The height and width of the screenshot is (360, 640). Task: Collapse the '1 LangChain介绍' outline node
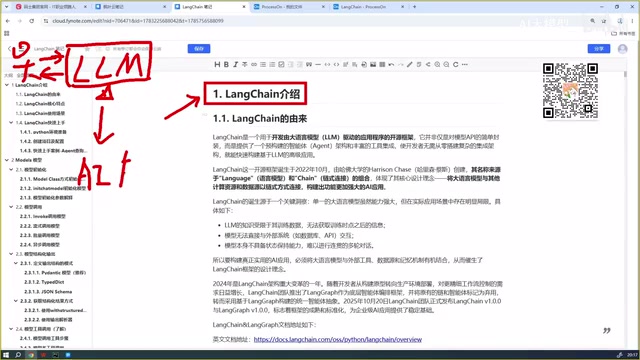point(7,85)
